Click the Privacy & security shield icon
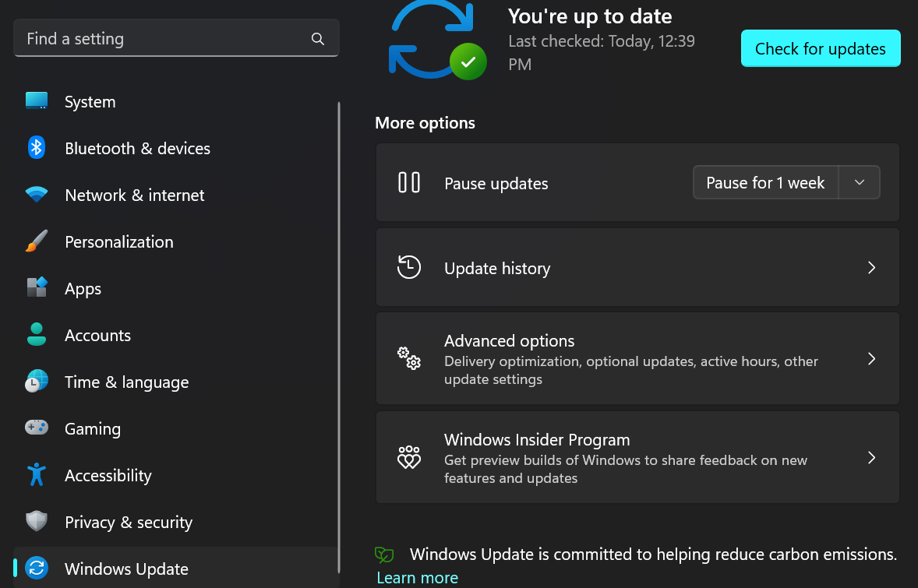The width and height of the screenshot is (918, 588). [37, 522]
